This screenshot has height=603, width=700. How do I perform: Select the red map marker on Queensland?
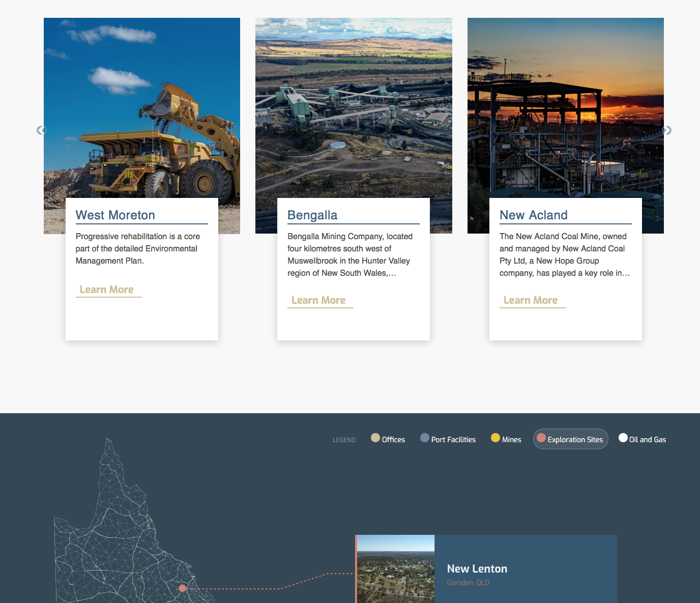183,588
